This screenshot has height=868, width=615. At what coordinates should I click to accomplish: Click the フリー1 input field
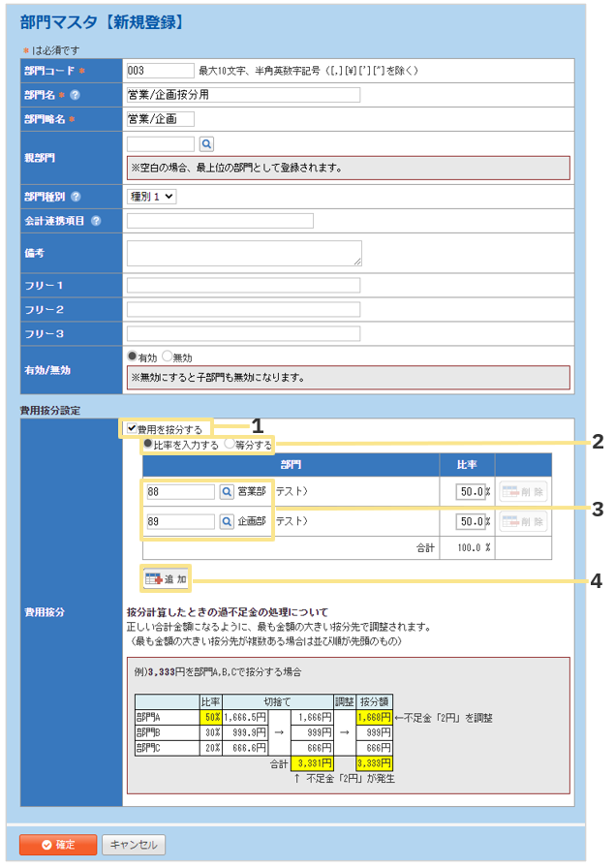point(243,285)
